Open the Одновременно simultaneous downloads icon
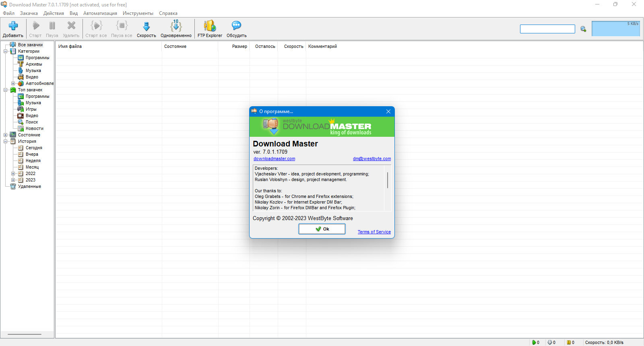 [176, 26]
